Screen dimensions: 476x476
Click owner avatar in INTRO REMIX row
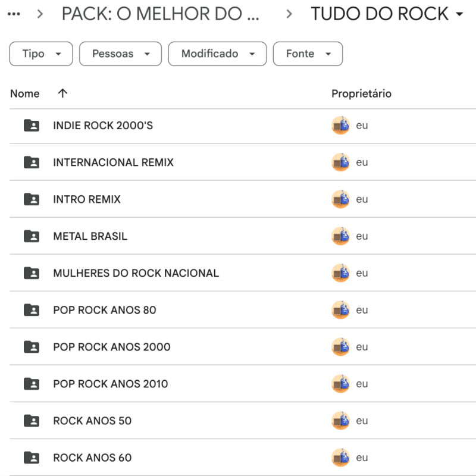click(x=340, y=199)
